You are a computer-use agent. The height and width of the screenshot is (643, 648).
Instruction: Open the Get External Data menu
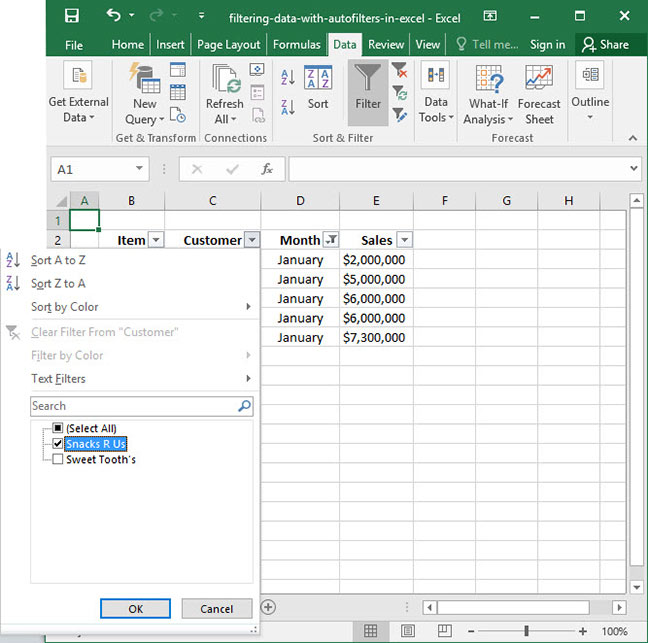tap(79, 93)
